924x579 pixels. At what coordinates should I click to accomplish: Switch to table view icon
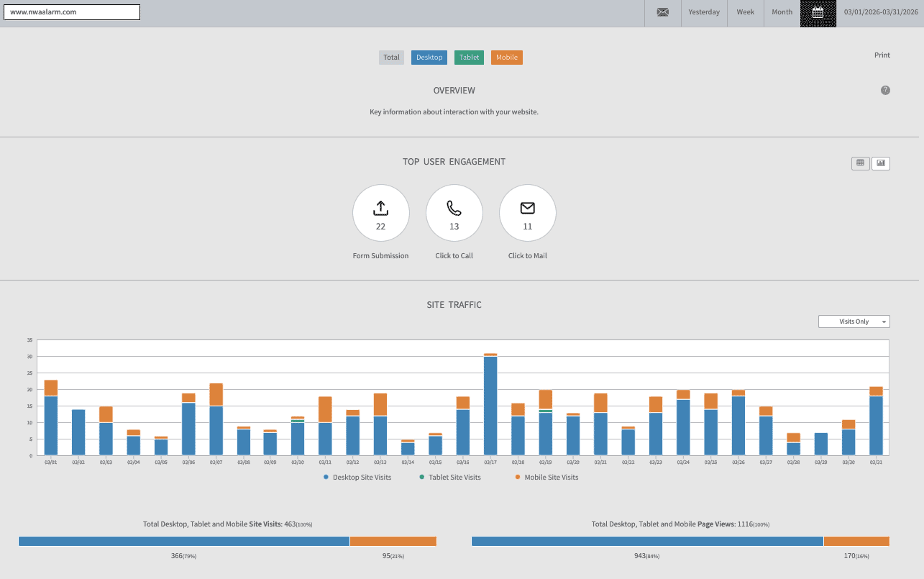point(860,163)
